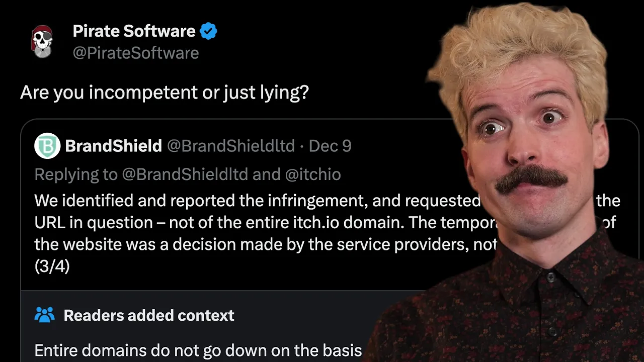Open the quoted tweet line starting 'We identified and reported'
Image resolution: width=644 pixels, height=362 pixels.
pyautogui.click(x=257, y=201)
